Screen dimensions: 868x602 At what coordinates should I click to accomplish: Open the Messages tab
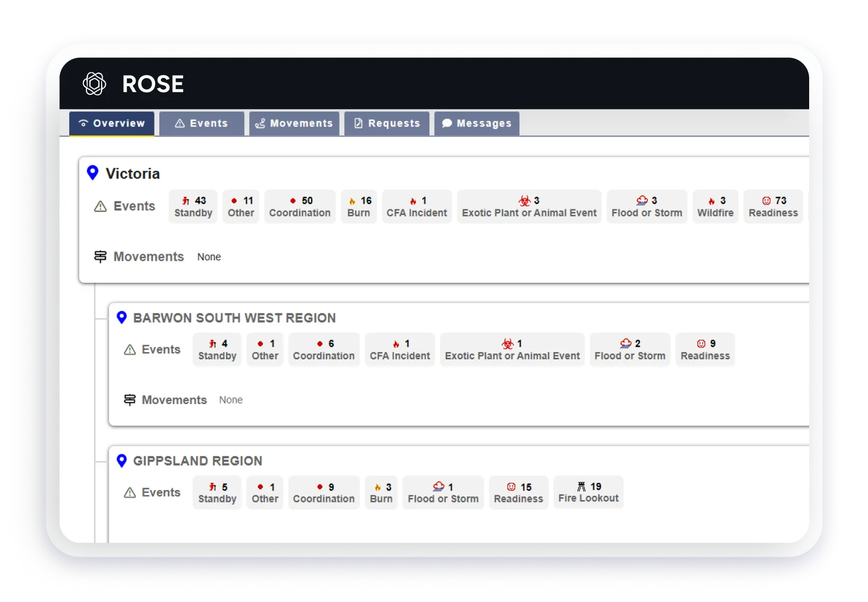[x=476, y=123]
